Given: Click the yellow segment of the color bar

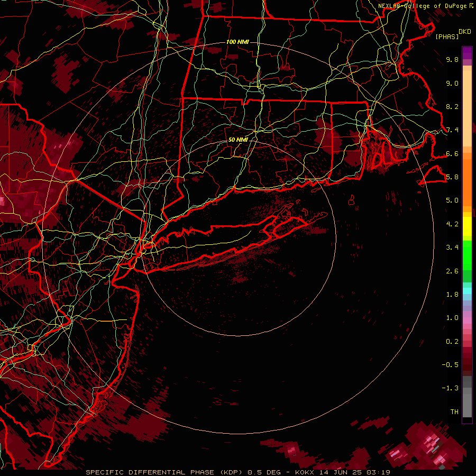Looking at the screenshot, I should [x=467, y=226].
